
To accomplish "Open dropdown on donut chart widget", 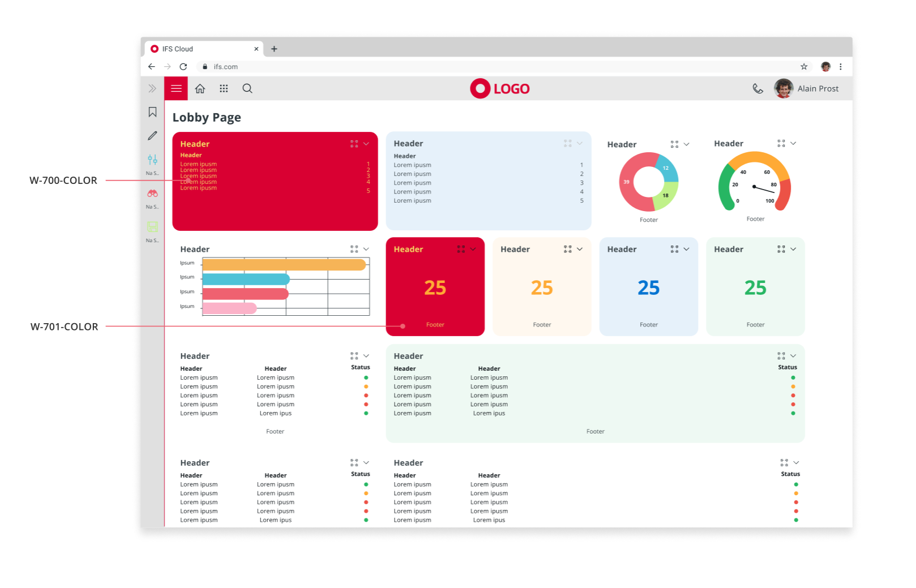I will (x=687, y=144).
